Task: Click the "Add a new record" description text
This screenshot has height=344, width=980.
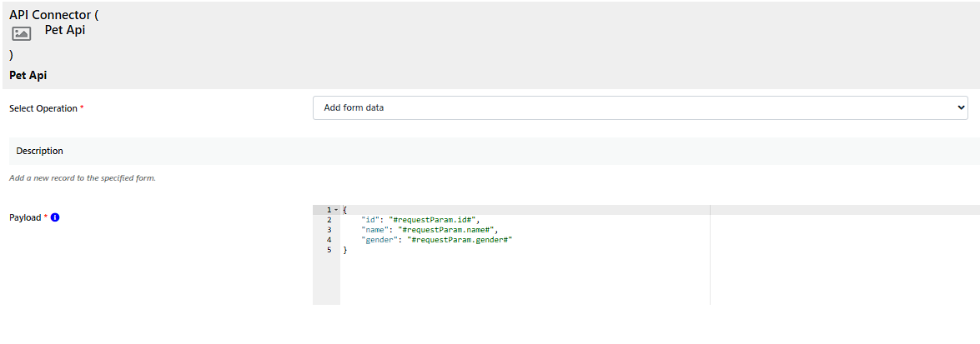Action: point(82,178)
